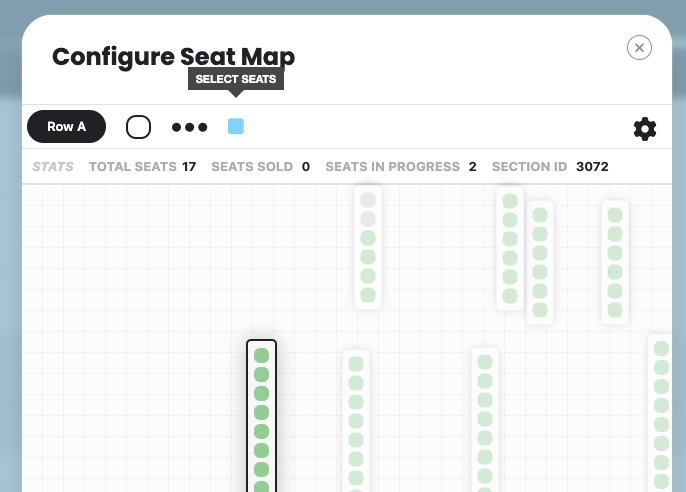
Task: Click the second seat in outlined selected row
Action: 261,375
